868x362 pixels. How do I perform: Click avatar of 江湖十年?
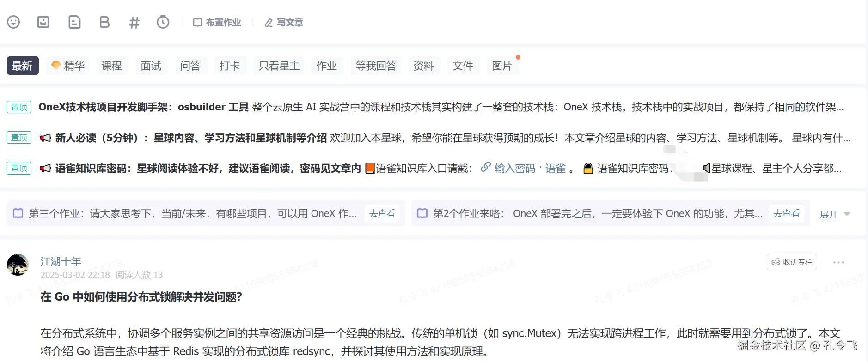[x=18, y=265]
